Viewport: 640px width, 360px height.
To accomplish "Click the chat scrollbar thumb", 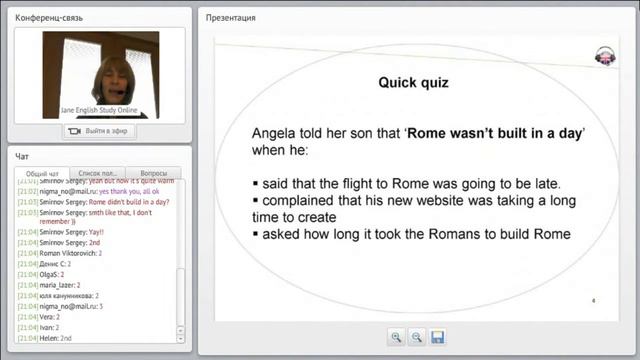I will pos(181,297).
